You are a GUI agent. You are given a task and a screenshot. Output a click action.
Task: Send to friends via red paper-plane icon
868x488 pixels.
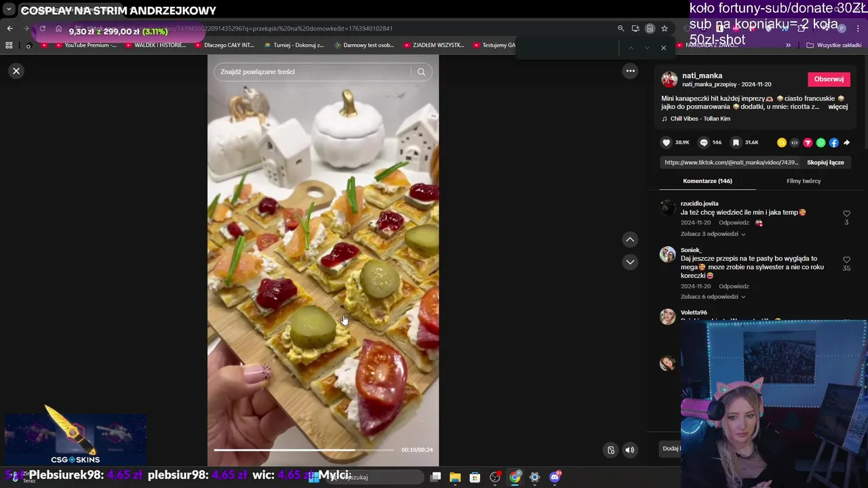(x=808, y=142)
